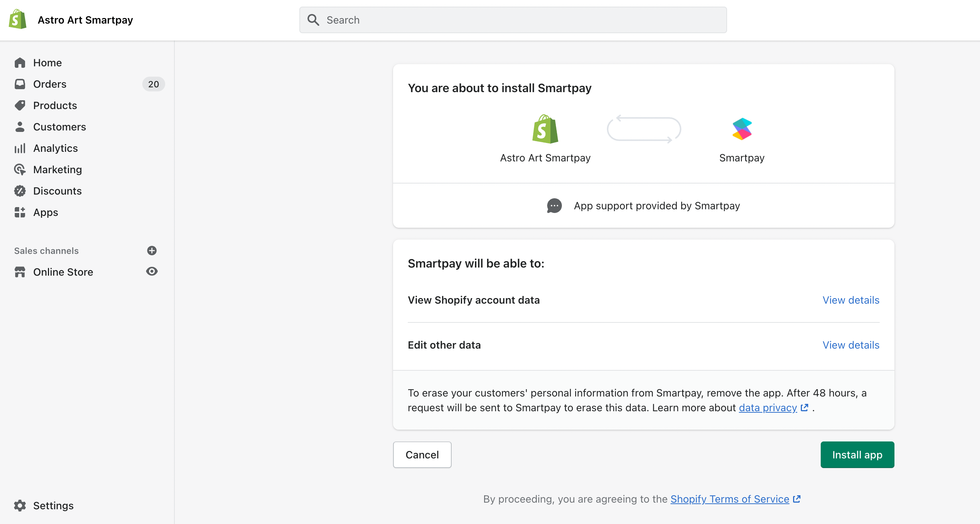Open Shopify Terms of Service link
Screen dimensions: 980x524
click(x=730, y=499)
